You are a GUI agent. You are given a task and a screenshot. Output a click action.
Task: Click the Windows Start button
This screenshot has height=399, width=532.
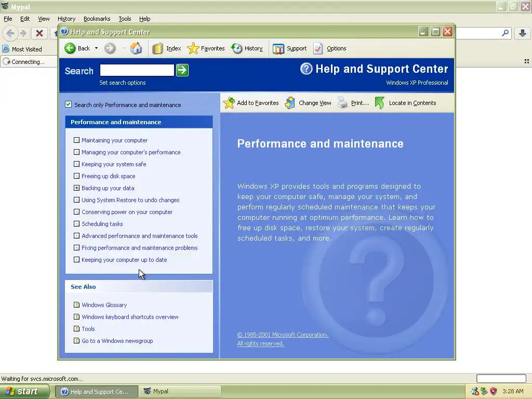tap(24, 391)
